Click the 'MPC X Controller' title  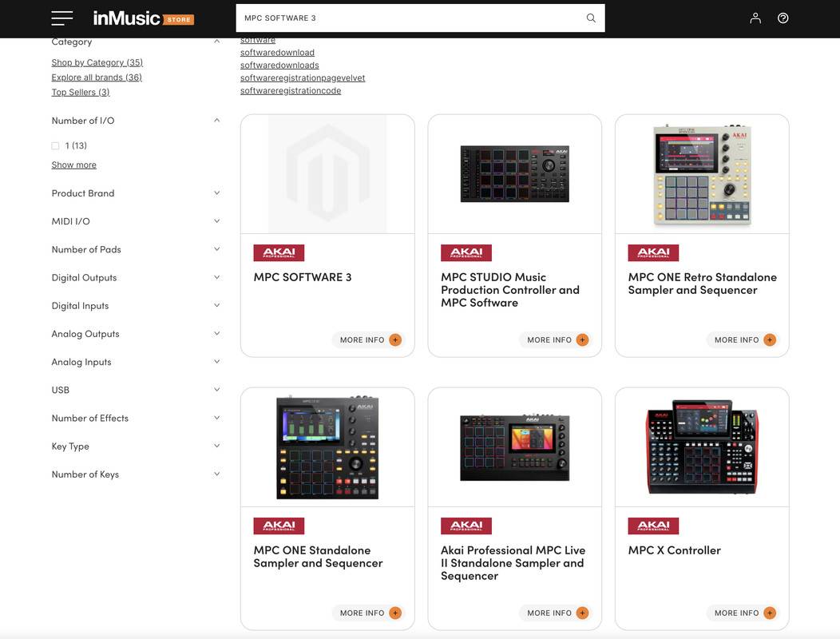click(x=675, y=550)
